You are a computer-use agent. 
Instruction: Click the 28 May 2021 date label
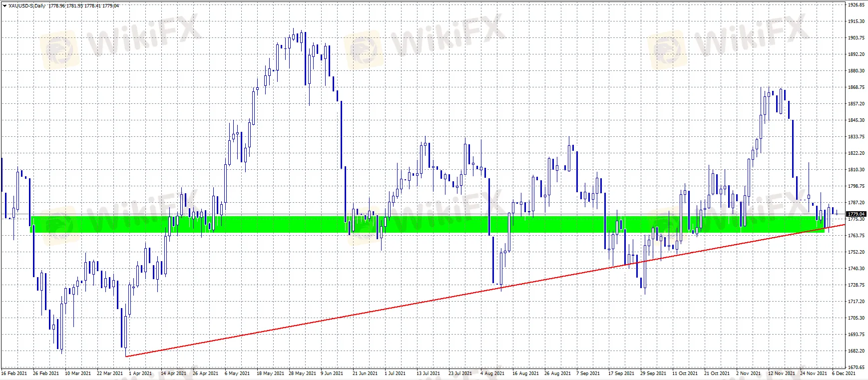(303, 374)
